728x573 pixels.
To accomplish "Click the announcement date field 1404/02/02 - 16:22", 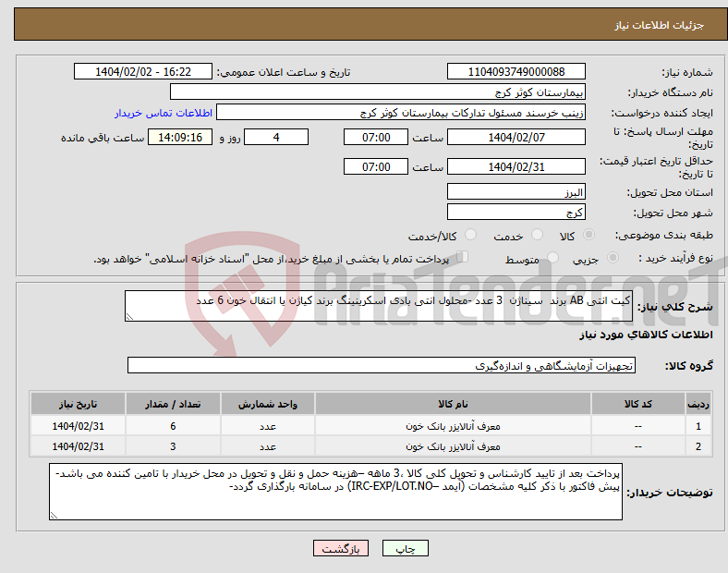I will [143, 71].
